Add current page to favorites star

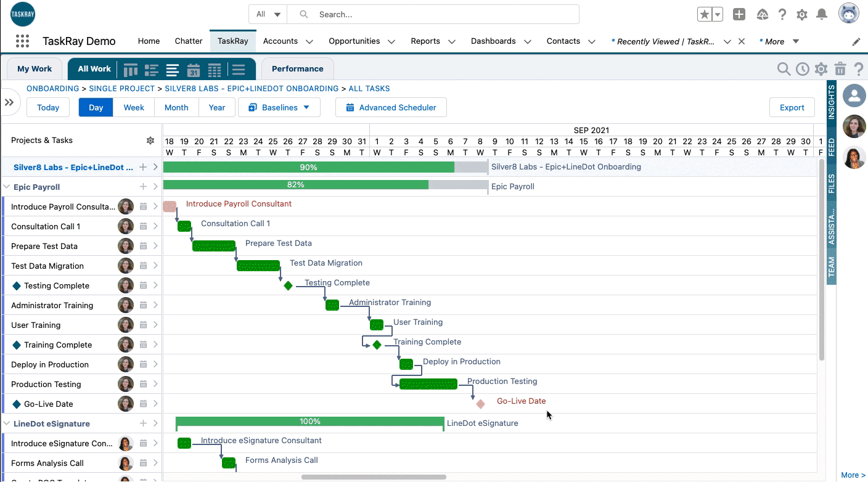(704, 14)
